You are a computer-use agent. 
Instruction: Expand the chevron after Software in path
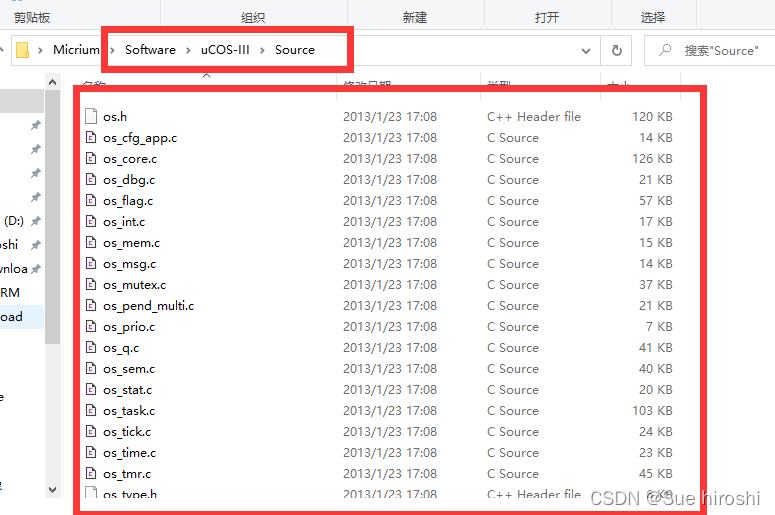point(188,50)
